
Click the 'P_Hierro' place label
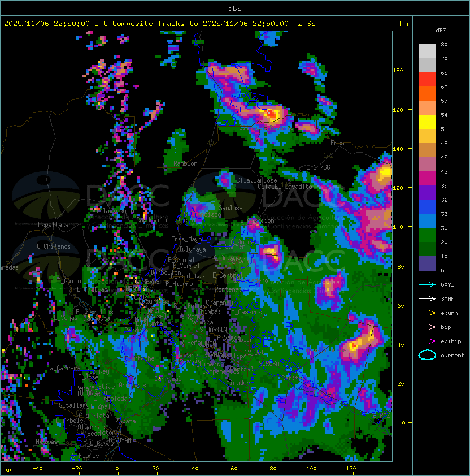click(179, 284)
